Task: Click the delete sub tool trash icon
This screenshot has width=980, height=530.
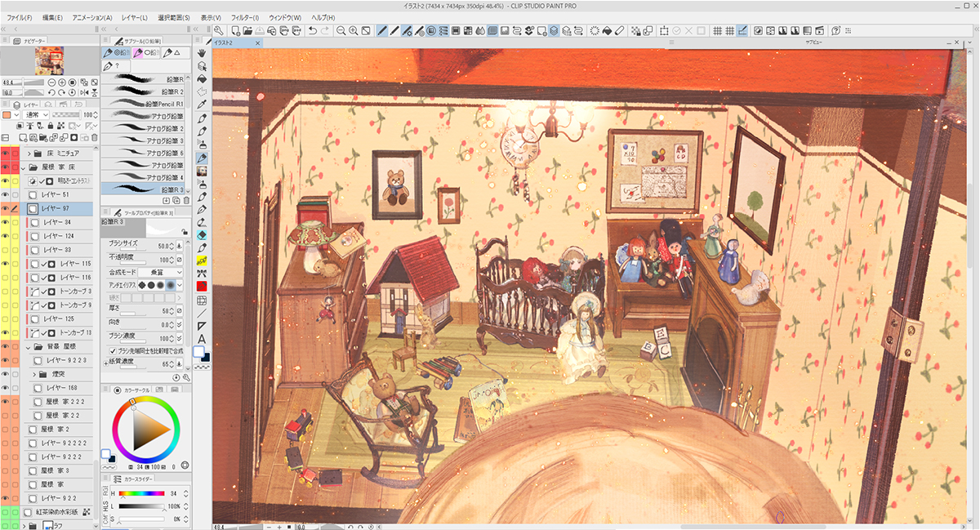Action: pos(186,200)
